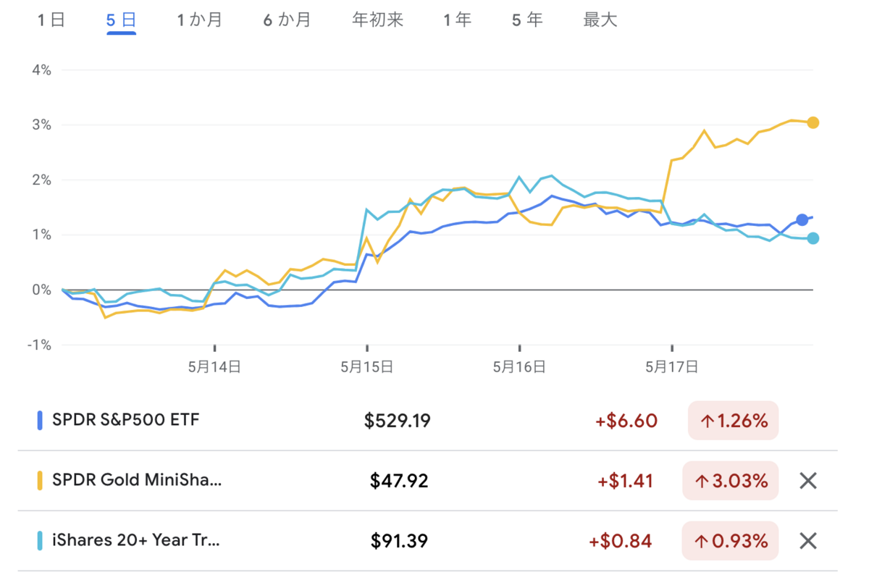This screenshot has height=588, width=869.
Task: Select the 5日 time range tab
Action: point(122,20)
